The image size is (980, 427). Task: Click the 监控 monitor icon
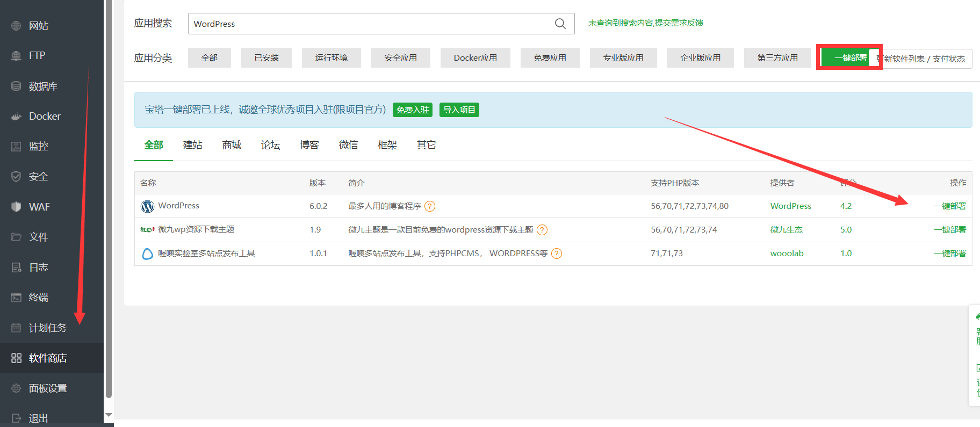click(x=16, y=146)
